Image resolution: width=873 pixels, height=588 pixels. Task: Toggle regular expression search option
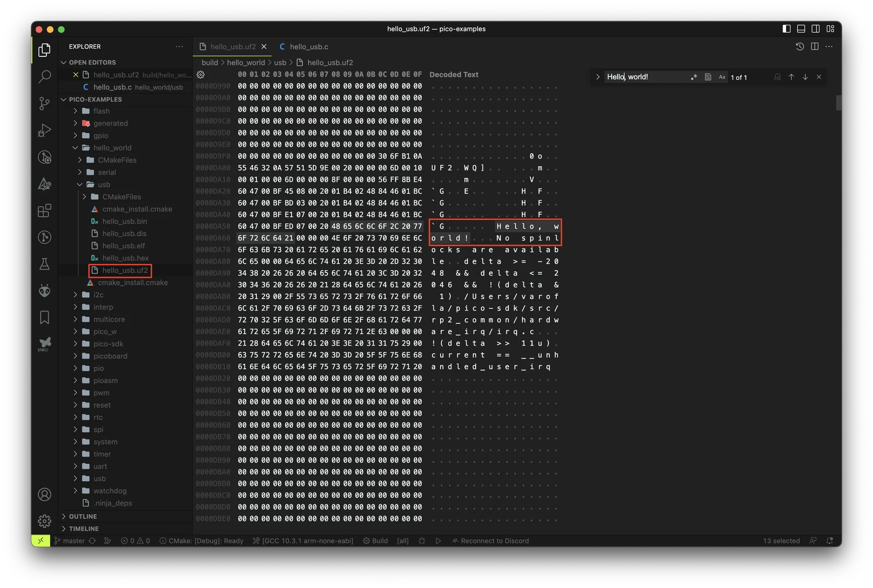694,77
